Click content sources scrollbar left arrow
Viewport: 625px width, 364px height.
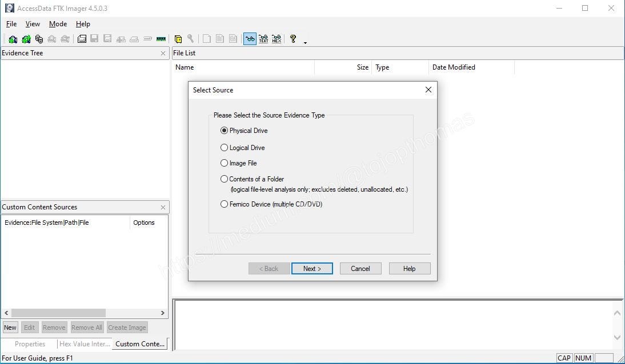pos(6,313)
